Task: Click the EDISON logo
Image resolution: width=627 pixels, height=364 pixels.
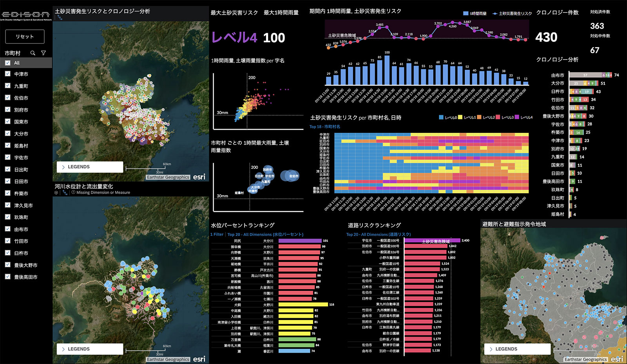Action: [x=26, y=15]
